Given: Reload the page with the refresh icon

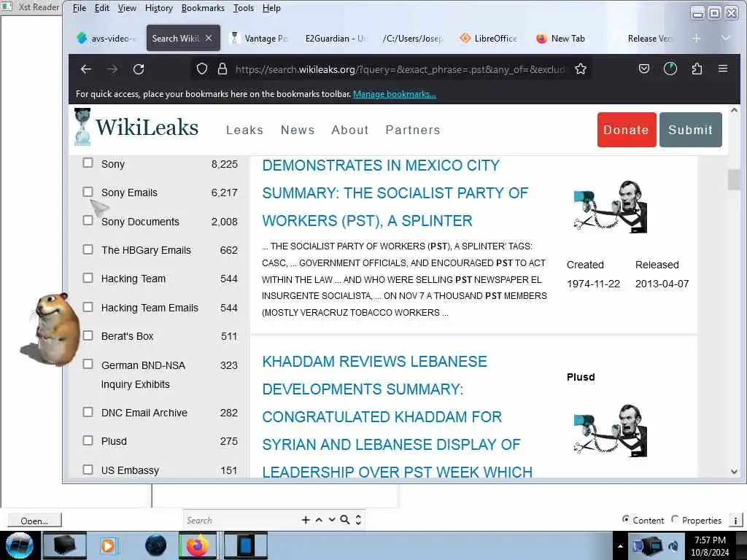Looking at the screenshot, I should tap(139, 69).
